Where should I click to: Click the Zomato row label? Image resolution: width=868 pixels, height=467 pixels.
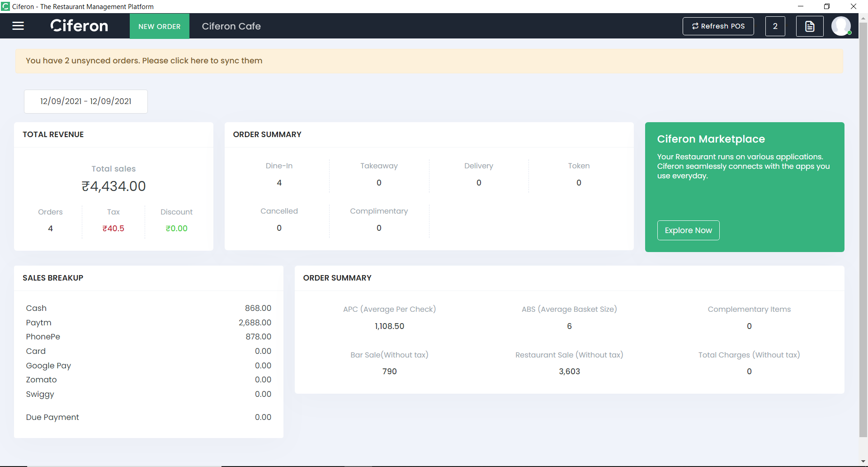41,380
